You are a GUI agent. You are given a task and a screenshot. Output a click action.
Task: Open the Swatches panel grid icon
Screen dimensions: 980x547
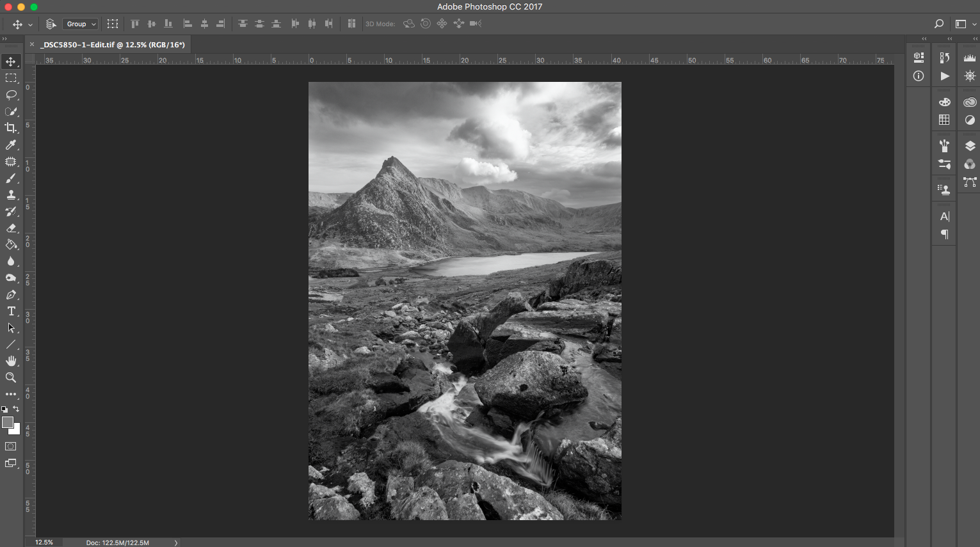[x=945, y=120]
